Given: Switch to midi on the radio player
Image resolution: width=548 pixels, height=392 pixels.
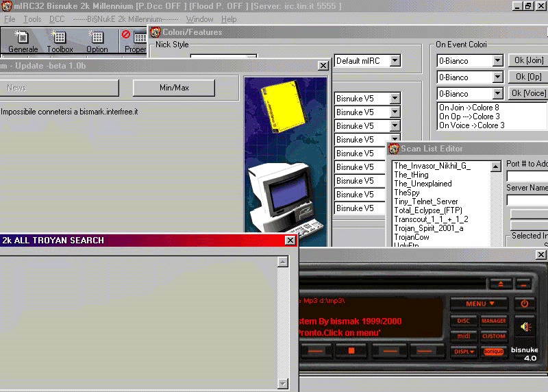Looking at the screenshot, I should point(464,336).
